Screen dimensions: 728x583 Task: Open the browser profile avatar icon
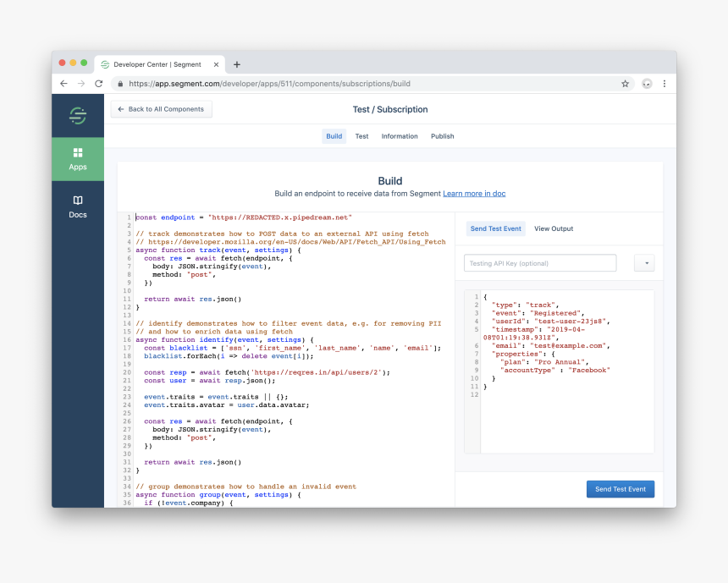(x=647, y=84)
